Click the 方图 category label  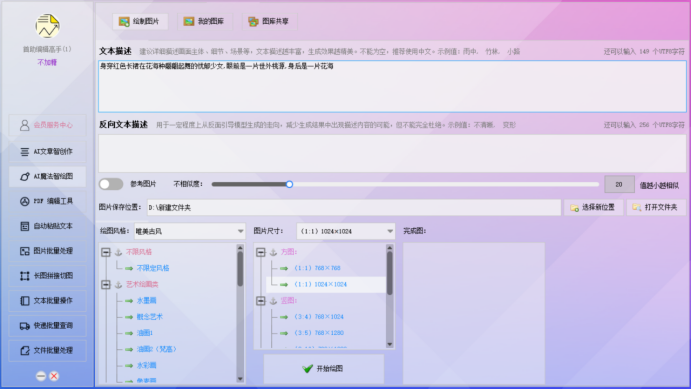coord(289,252)
